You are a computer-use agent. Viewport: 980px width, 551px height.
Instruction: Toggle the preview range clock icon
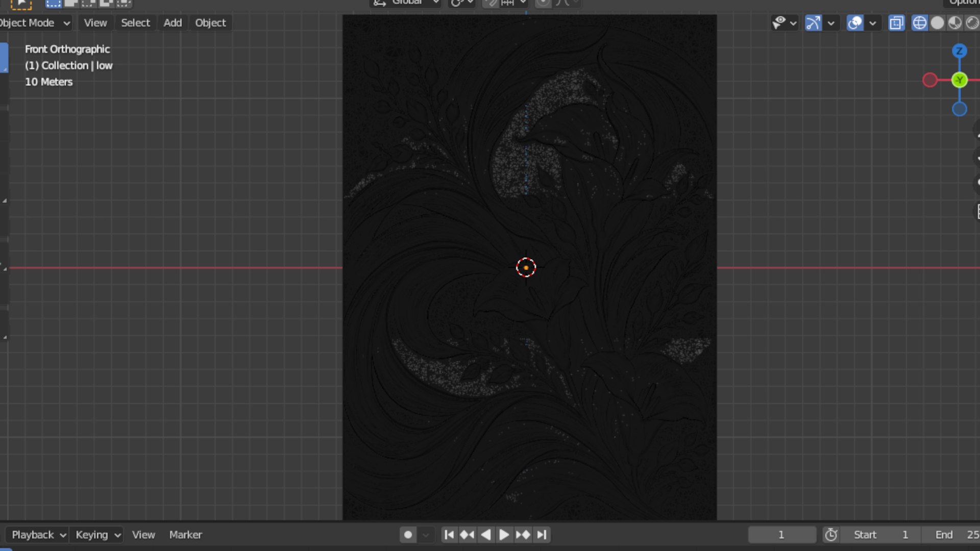[x=831, y=535]
